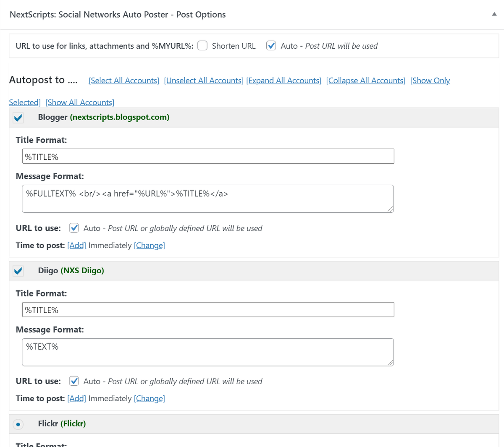Image resolution: width=504 pixels, height=447 pixels.
Task: Collapse All Accounts link
Action: [366, 81]
